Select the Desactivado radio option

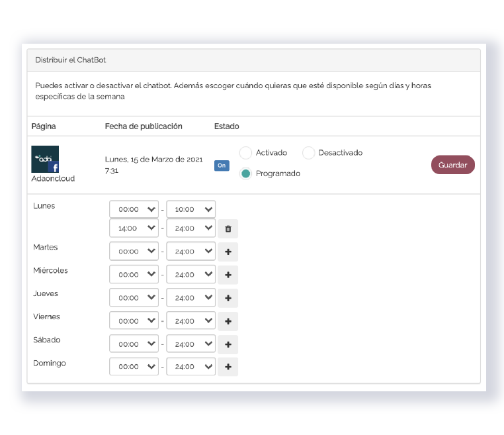(308, 153)
